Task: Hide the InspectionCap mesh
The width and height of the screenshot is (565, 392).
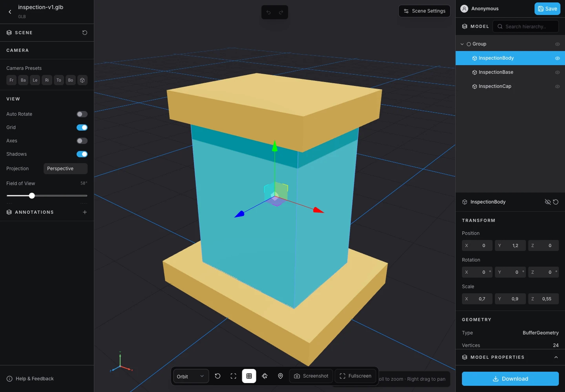Action: (x=557, y=86)
